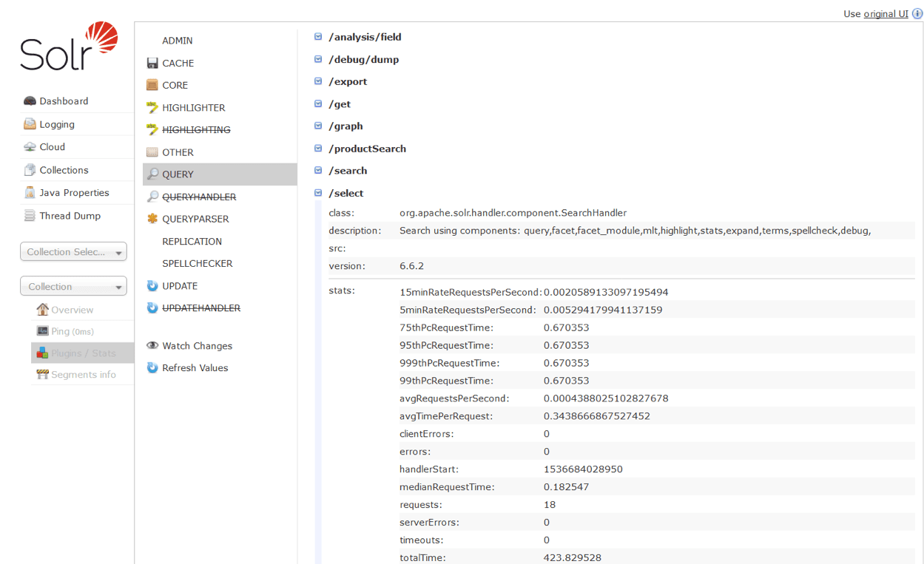Expand the /analysis/field handler
The height and width of the screenshot is (564, 924).
[319, 37]
